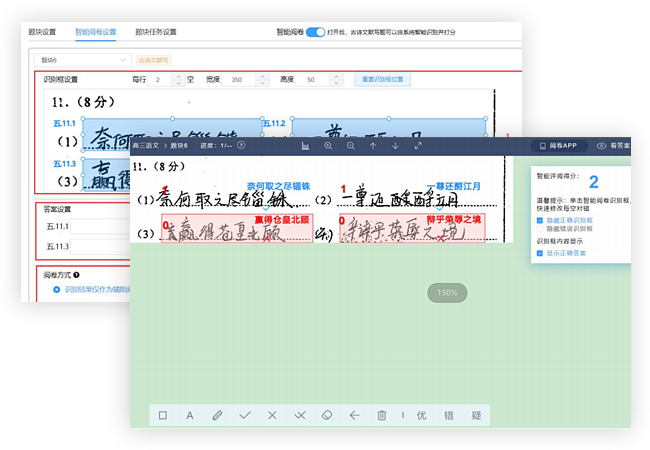The width and height of the screenshot is (650, 450).
Task: Select the eraser tool
Action: [x=326, y=415]
